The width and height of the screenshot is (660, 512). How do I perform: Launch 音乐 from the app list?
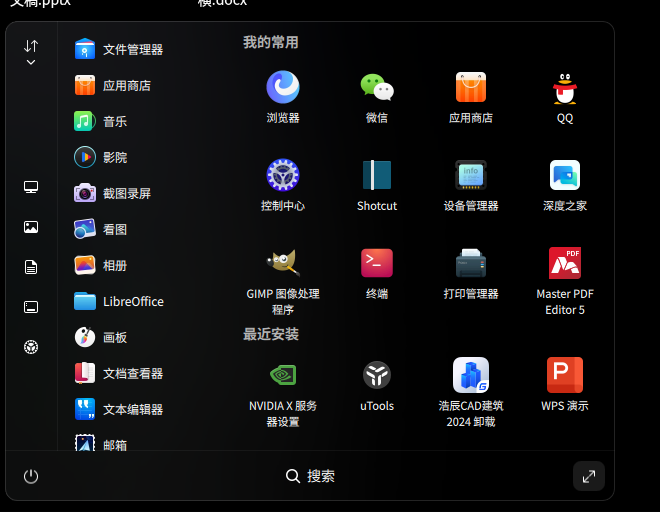101,121
